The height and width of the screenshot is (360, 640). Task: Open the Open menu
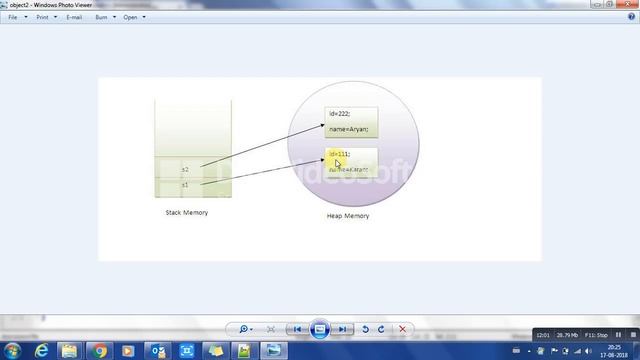tap(130, 17)
